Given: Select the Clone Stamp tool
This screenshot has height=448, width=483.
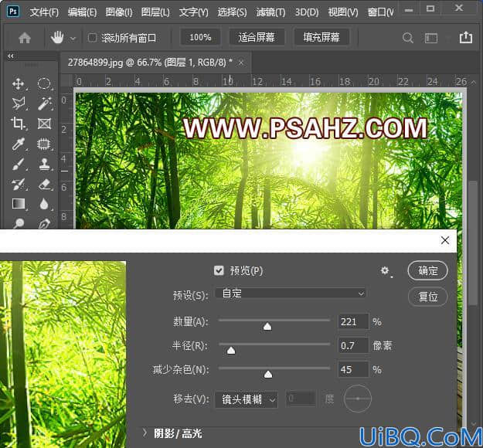Looking at the screenshot, I should [45, 164].
